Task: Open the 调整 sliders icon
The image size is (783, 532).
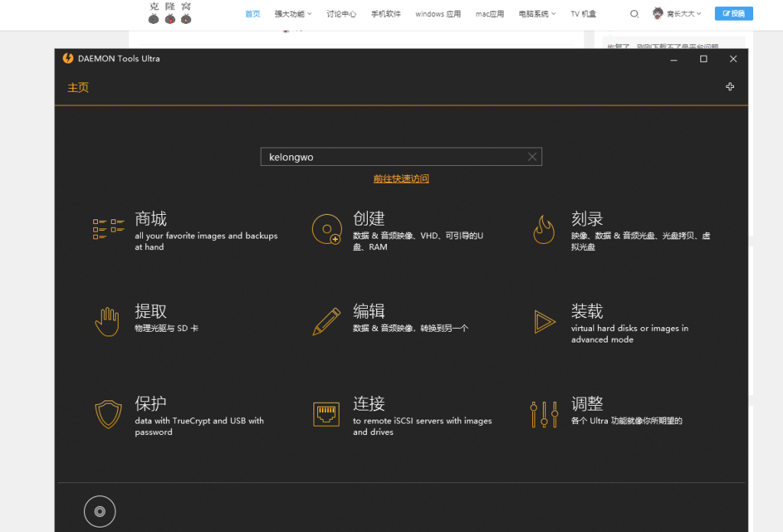Action: pyautogui.click(x=544, y=414)
